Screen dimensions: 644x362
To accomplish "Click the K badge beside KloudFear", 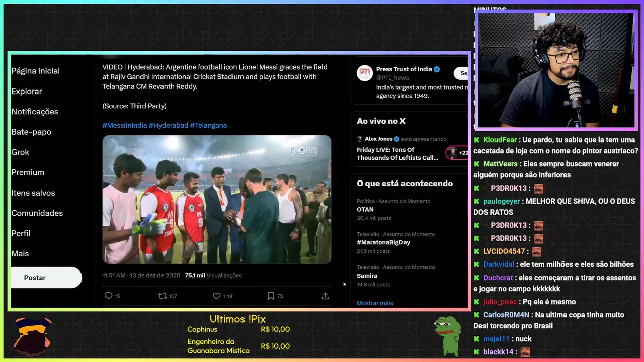I will pos(476,140).
